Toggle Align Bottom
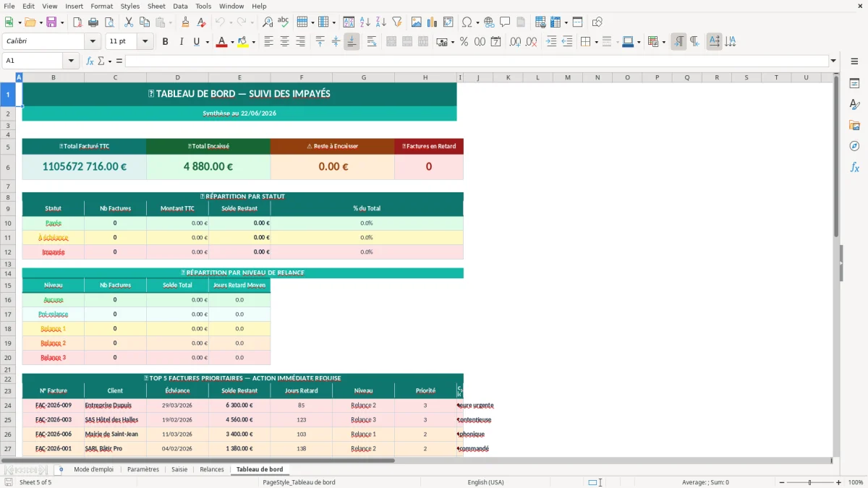This screenshot has height=488, width=868. (352, 42)
